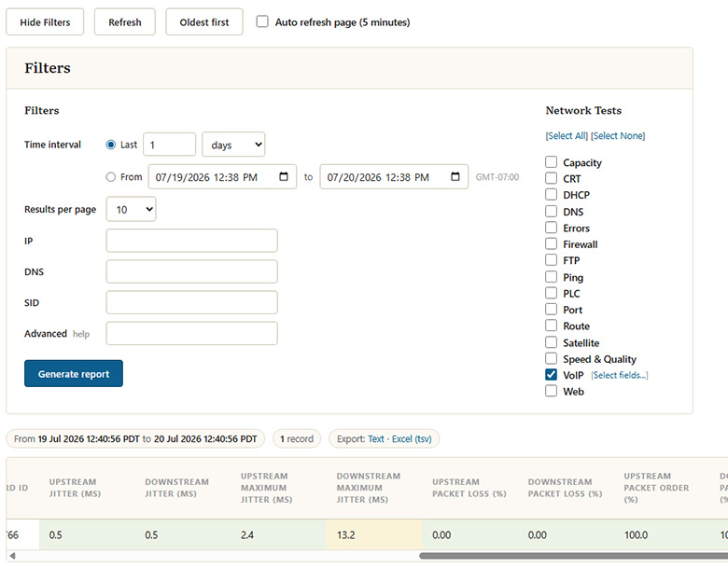Viewport: 728px width, 568px height.
Task: Click Upstream Packet Loss (%) header
Action: [x=469, y=488]
